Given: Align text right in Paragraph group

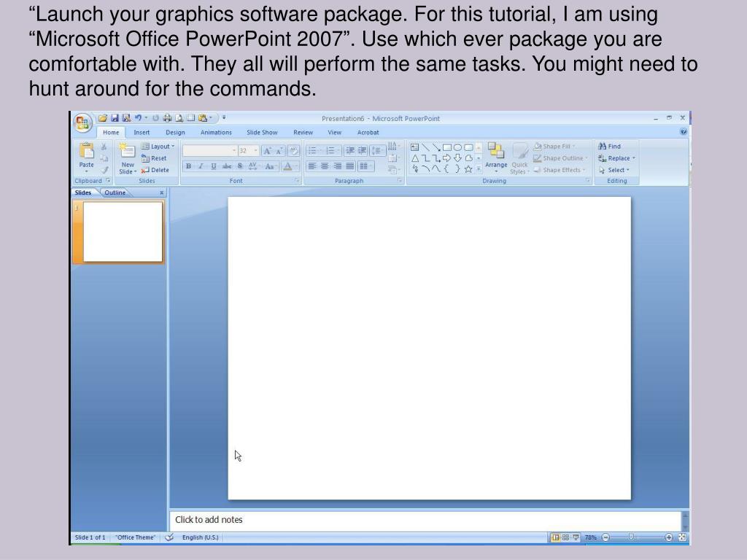Looking at the screenshot, I should click(338, 166).
